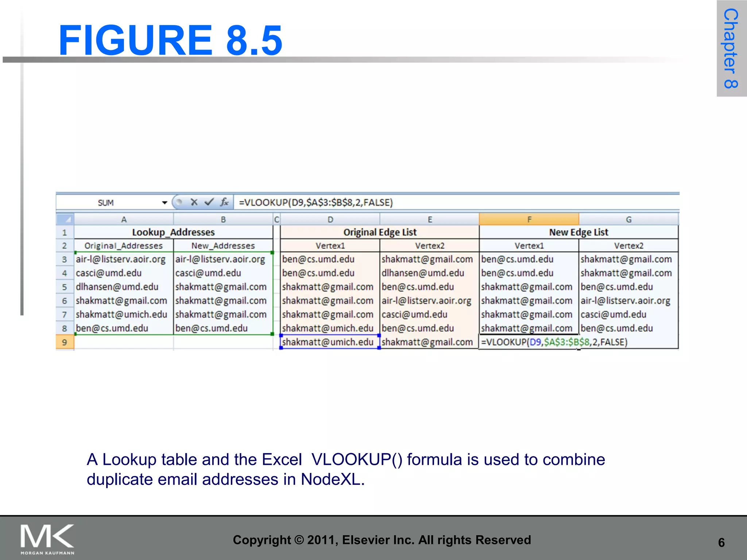Select highlighted row 9 header
The image size is (747, 560).
point(65,342)
